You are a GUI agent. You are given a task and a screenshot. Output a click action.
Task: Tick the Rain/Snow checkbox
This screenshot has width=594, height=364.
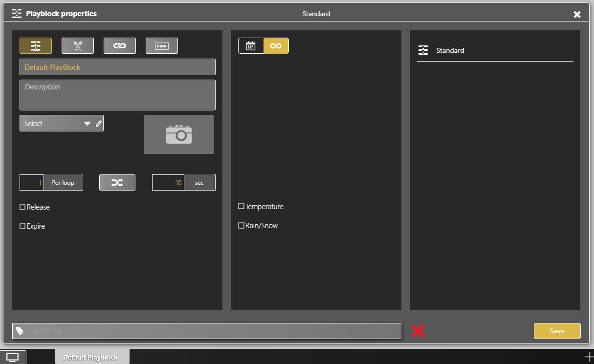pos(241,226)
